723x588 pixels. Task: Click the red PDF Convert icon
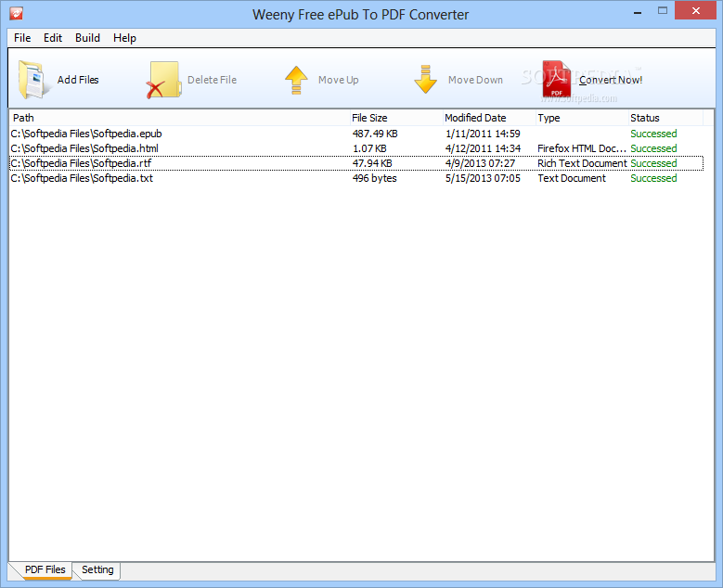click(556, 79)
